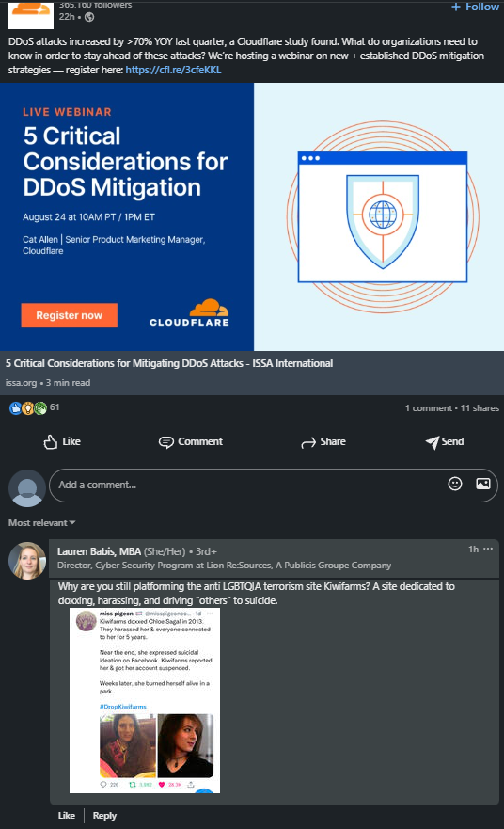Attach an image to the comment
Screen dimensions: 504x829
click(483, 484)
